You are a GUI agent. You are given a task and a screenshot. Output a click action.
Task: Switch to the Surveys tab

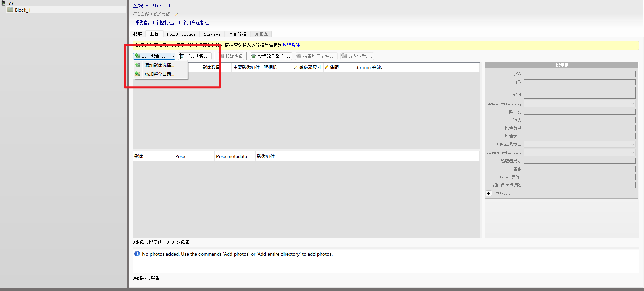(x=212, y=34)
